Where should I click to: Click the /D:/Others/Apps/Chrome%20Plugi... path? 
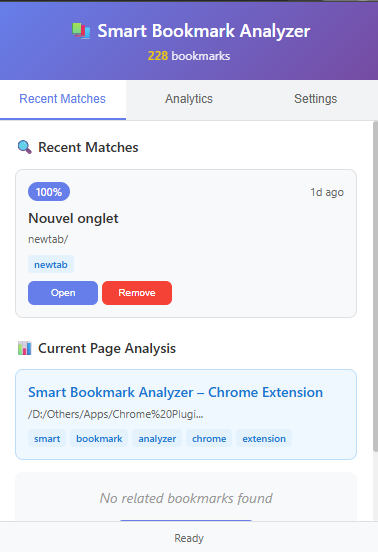[115, 414]
